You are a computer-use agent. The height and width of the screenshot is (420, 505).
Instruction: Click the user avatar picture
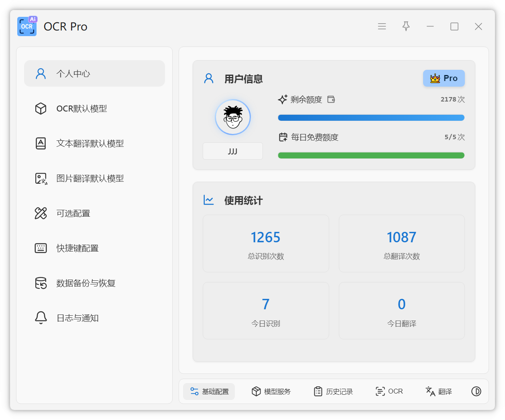tap(233, 117)
